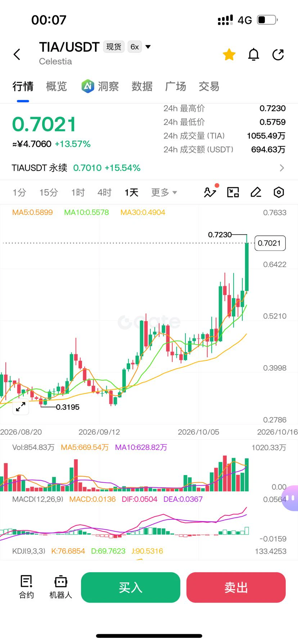Open price alert bell

click(x=254, y=55)
